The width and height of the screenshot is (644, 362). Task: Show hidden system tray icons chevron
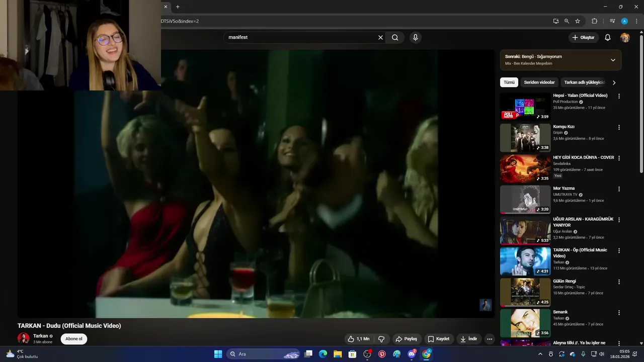pos(540,354)
